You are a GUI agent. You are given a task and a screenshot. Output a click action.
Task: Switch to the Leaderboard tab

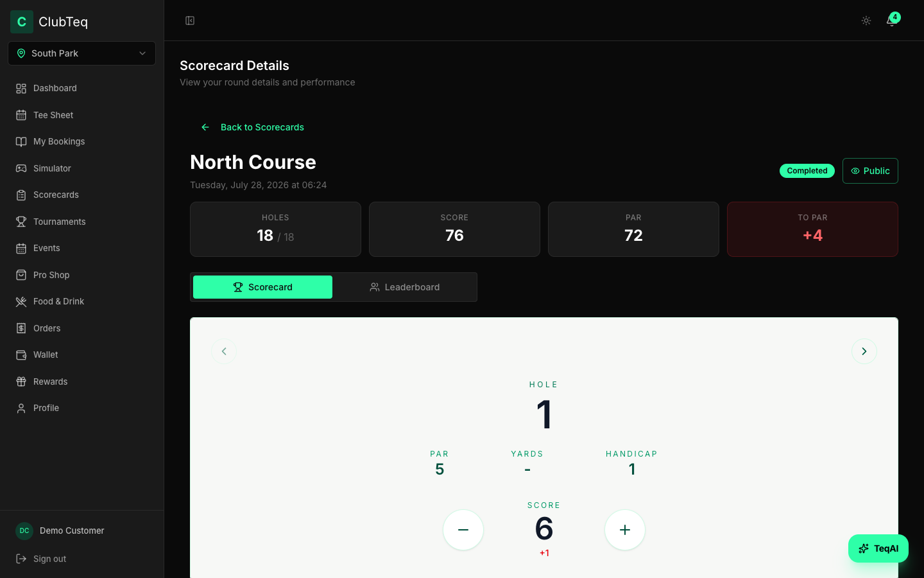coord(404,287)
